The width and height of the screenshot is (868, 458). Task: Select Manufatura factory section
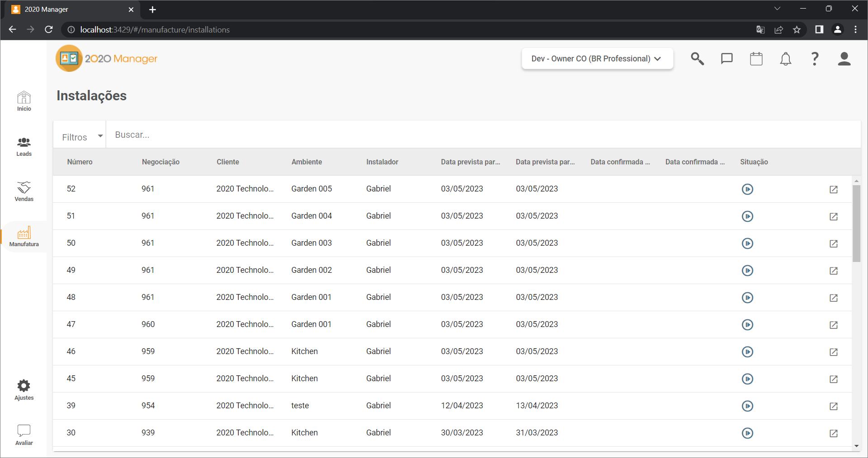tap(24, 237)
